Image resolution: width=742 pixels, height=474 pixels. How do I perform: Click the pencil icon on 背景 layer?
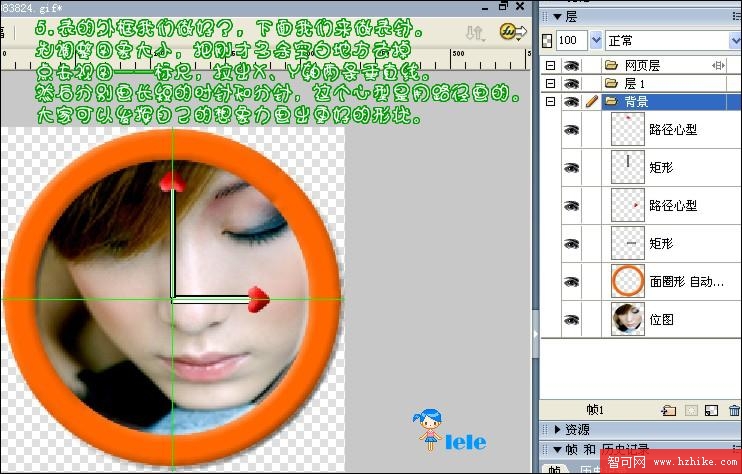pyautogui.click(x=590, y=102)
